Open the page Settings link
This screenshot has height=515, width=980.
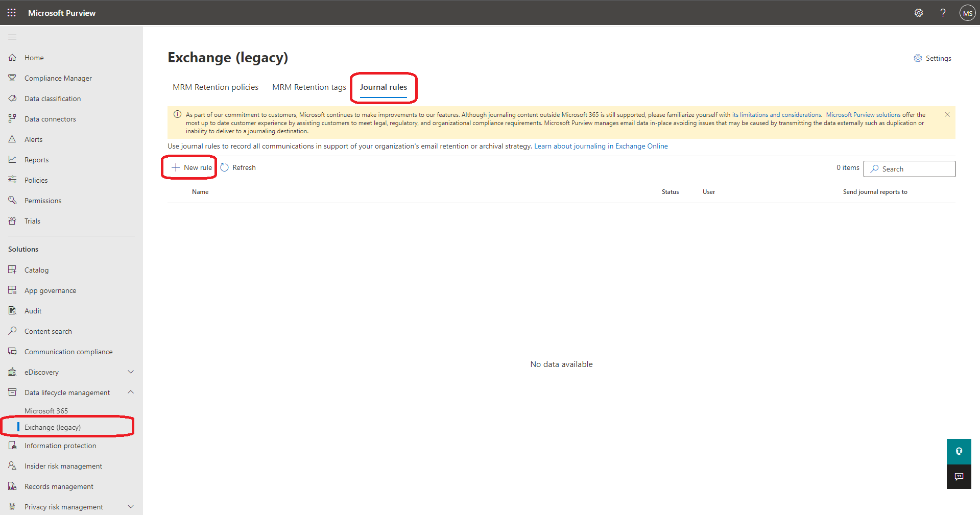point(933,58)
